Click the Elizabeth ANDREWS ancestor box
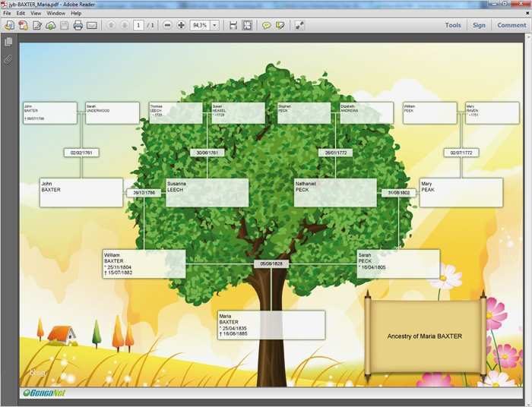532x407 pixels. tap(367, 113)
